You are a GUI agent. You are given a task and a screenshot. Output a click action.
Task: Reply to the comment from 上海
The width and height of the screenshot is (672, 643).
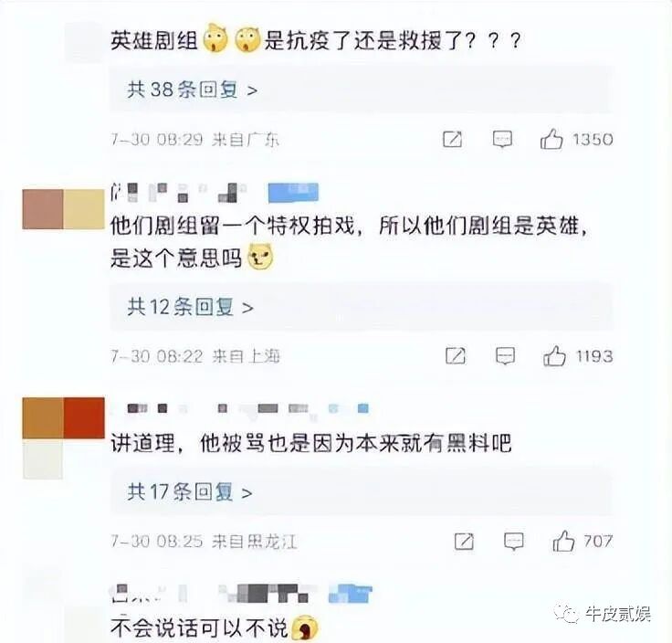pyautogui.click(x=505, y=356)
